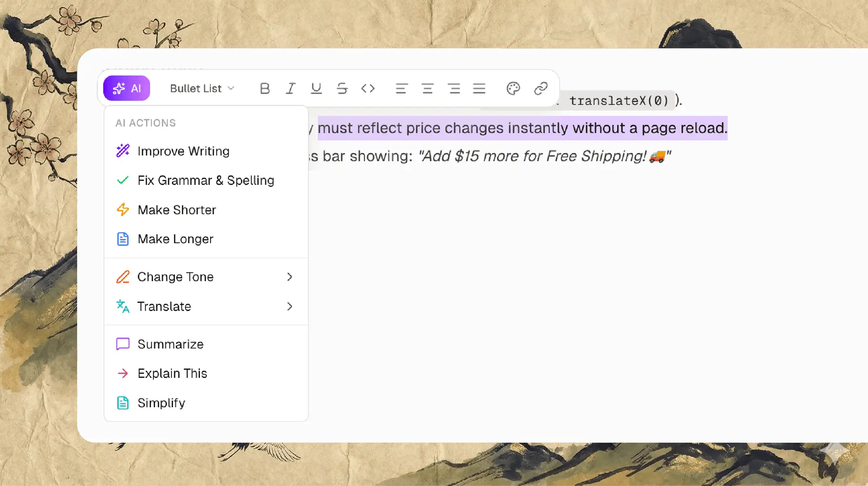Set text alignment to center
This screenshot has height=486, width=868.
[x=428, y=88]
